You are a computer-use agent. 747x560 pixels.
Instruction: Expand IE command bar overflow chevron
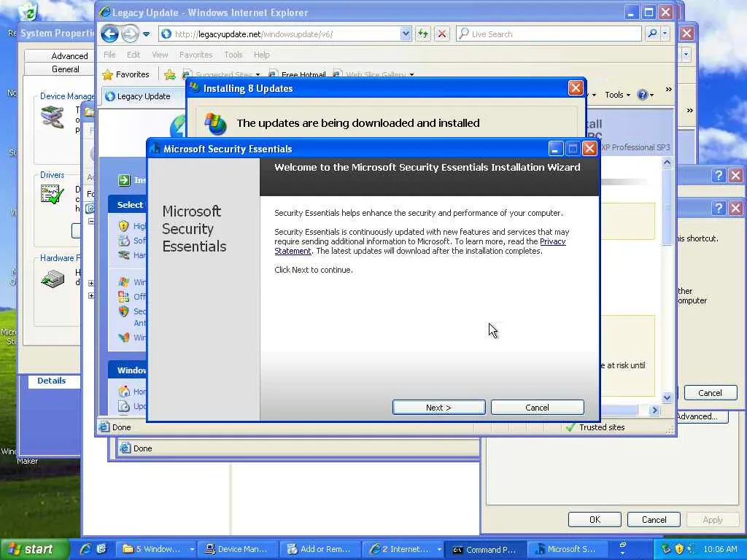click(x=668, y=89)
